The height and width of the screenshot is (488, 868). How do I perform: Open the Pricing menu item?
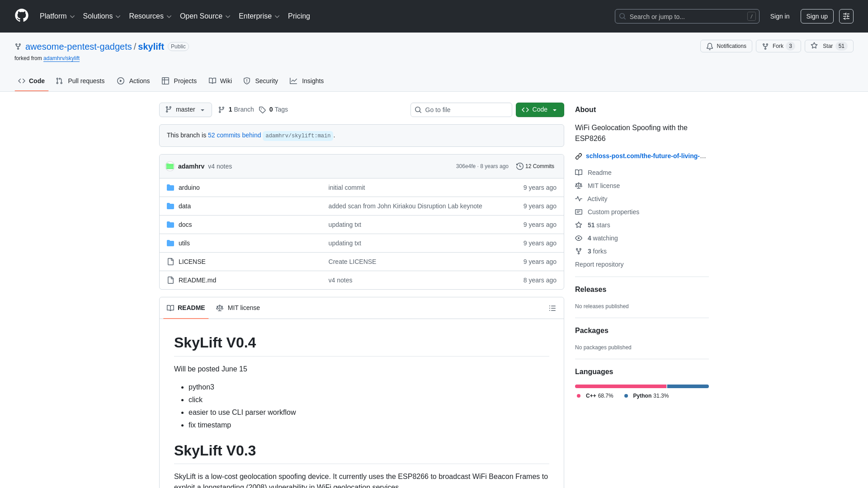coord(299,16)
